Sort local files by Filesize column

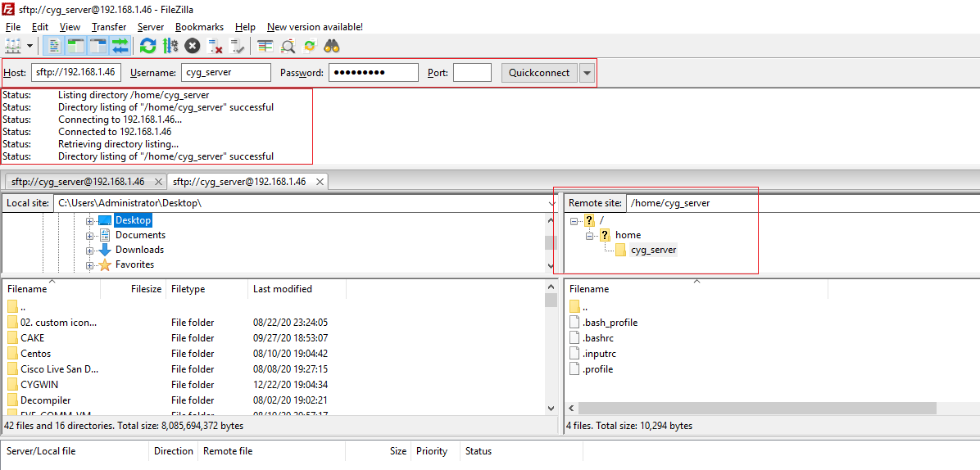click(133, 289)
